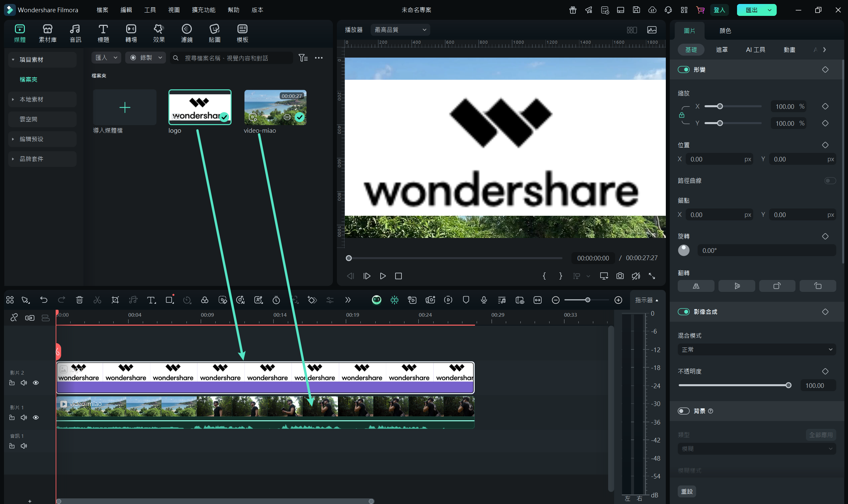This screenshot has width=848, height=504.
Task: Open the 工具 menu
Action: (150, 10)
